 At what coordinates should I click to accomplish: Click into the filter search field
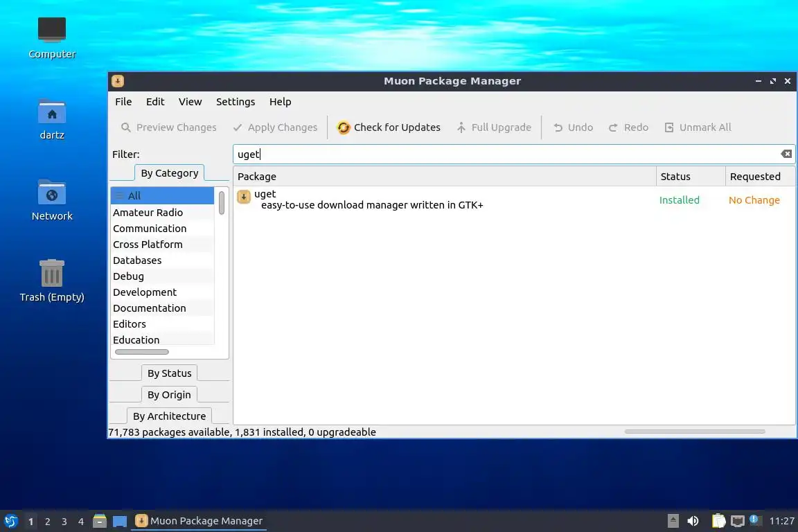coord(506,154)
